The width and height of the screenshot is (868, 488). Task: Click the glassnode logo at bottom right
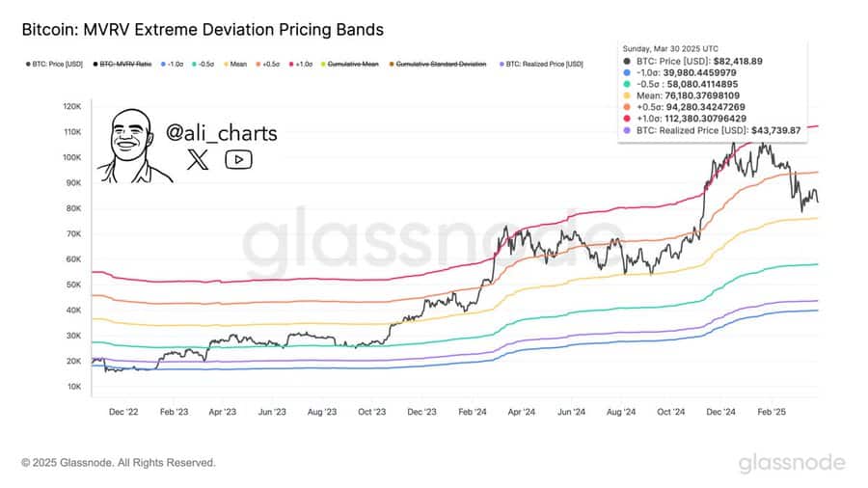tap(792, 463)
